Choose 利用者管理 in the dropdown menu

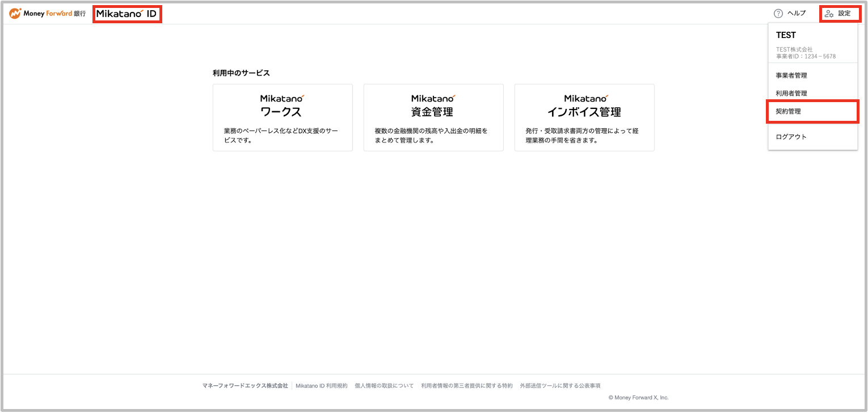(791, 93)
